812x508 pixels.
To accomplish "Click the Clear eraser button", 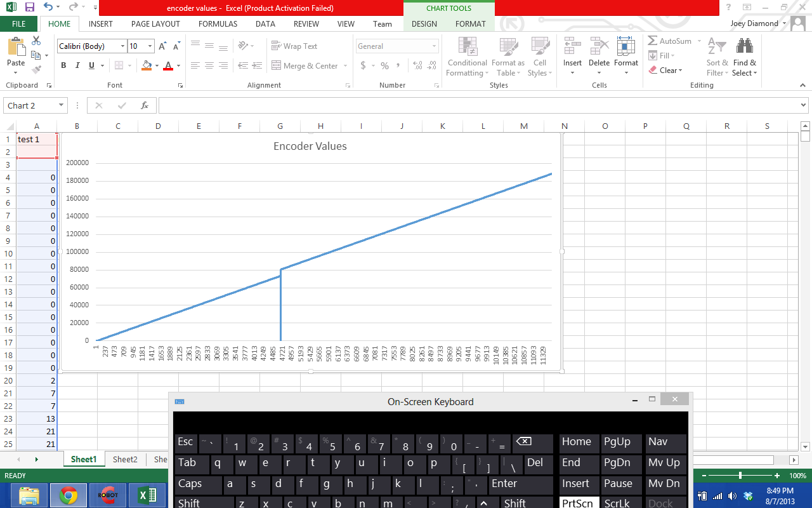I will [x=665, y=70].
